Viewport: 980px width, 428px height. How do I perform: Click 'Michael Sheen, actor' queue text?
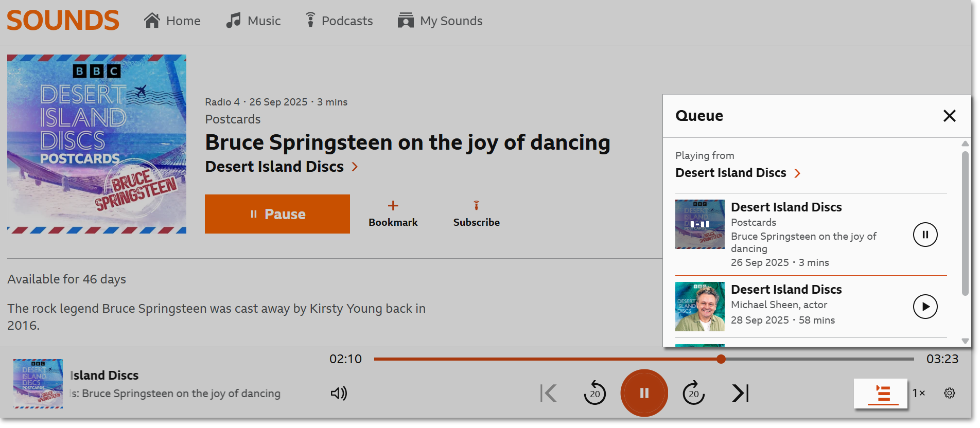click(x=779, y=305)
